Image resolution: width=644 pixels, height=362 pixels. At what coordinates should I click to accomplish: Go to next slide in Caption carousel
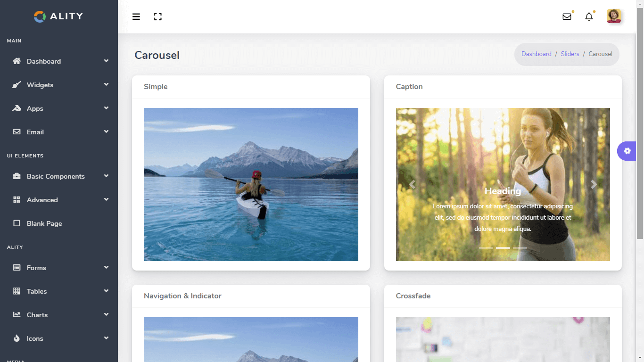click(x=594, y=184)
